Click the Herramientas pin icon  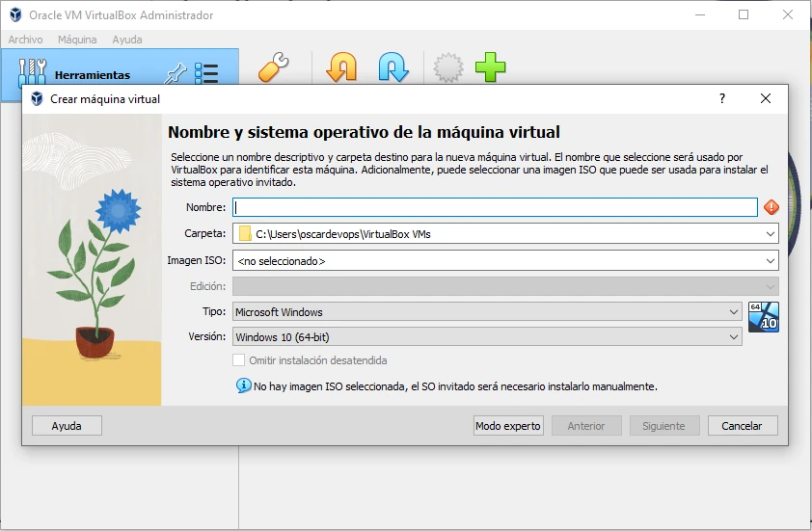click(x=176, y=74)
